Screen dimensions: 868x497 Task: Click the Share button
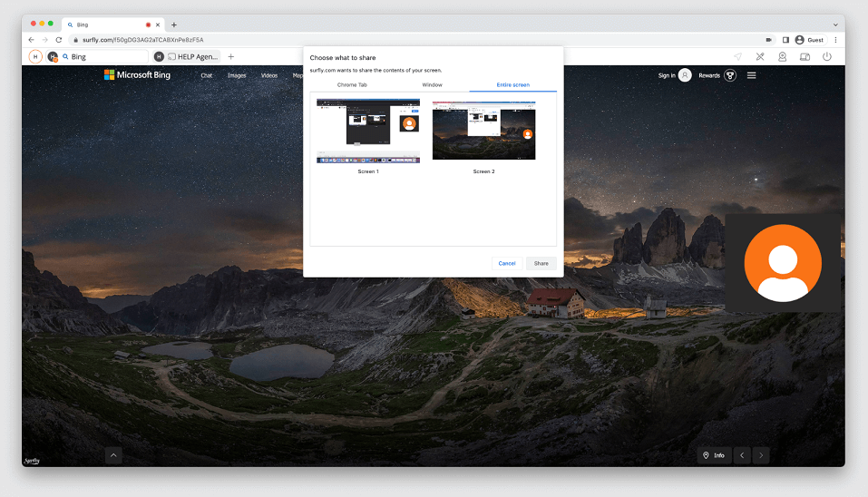pyautogui.click(x=541, y=263)
